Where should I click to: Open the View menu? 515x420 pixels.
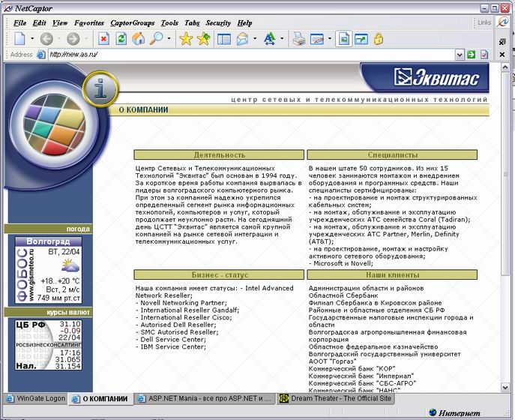click(x=60, y=23)
